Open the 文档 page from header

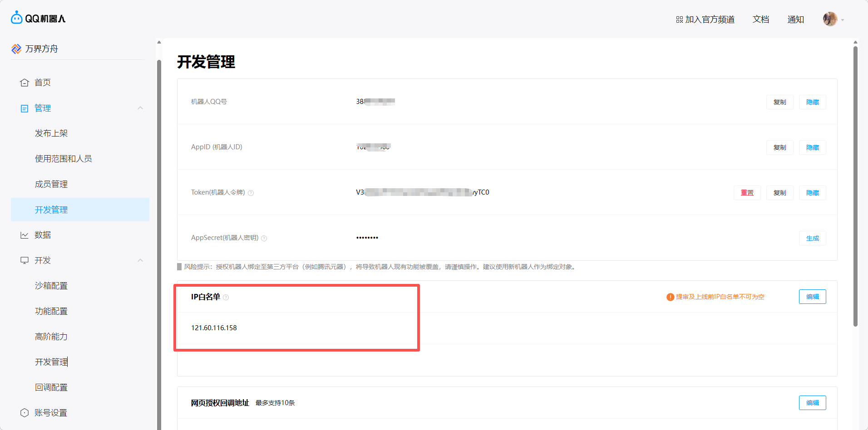coord(761,20)
